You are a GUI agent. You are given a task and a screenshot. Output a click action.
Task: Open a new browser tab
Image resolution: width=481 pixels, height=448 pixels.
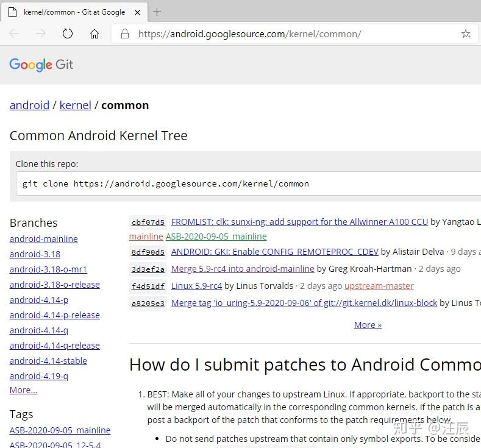(x=157, y=12)
